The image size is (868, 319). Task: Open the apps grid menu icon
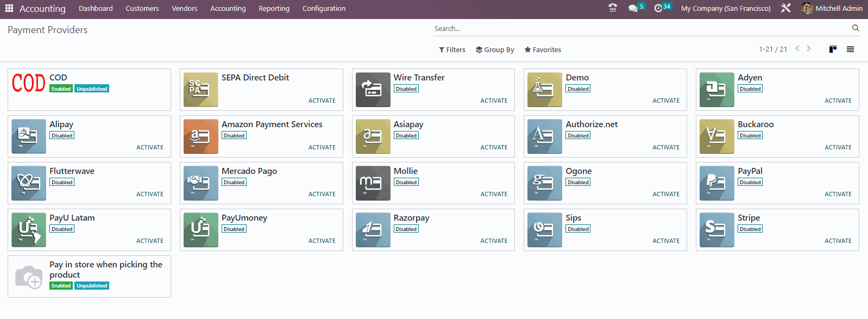point(9,8)
